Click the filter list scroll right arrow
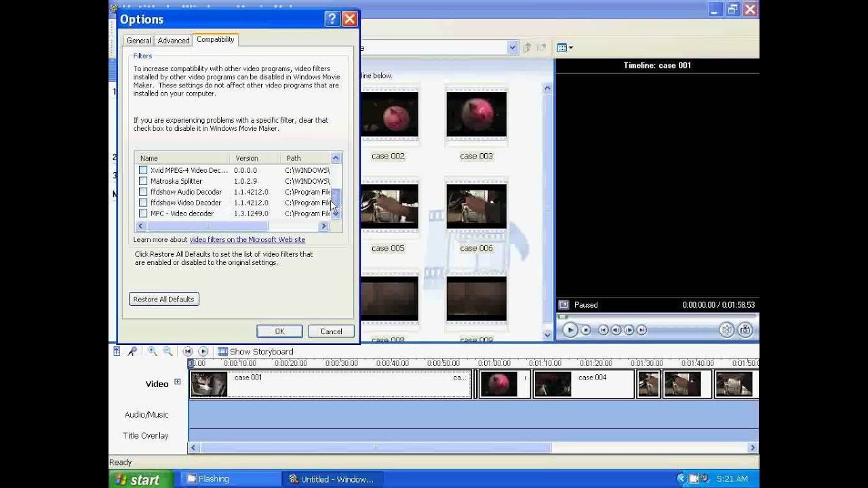Viewport: 868px width, 488px height. (324, 226)
